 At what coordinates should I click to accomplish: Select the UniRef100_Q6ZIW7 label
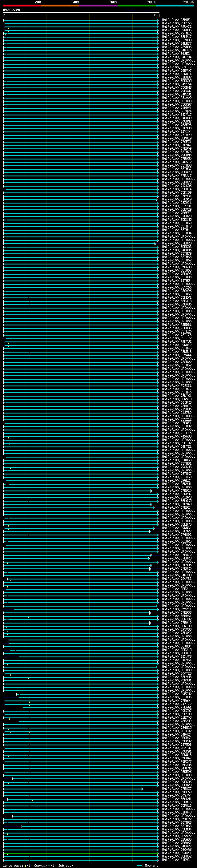tap(177, 748)
